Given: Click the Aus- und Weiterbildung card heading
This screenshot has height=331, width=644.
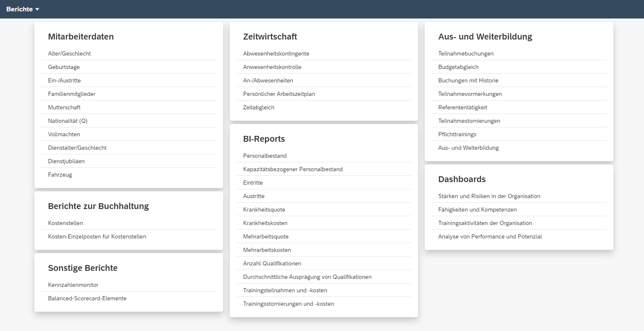Looking at the screenshot, I should click(x=485, y=37).
